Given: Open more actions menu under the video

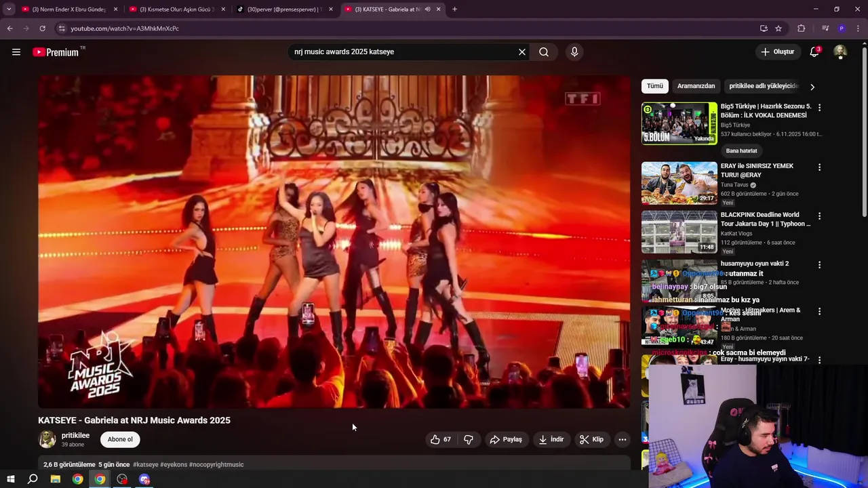Looking at the screenshot, I should click(622, 439).
